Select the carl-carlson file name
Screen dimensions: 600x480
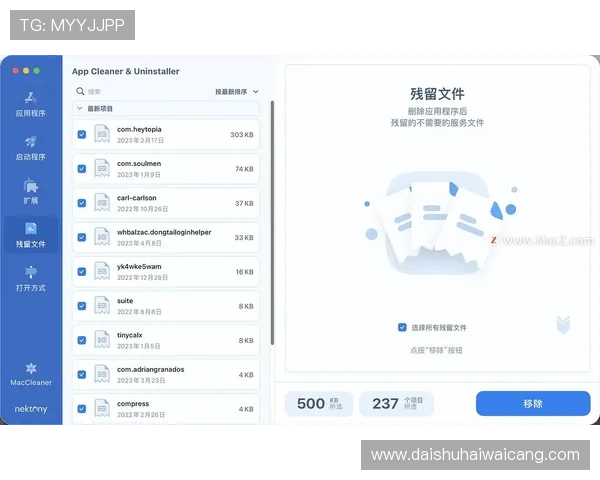pos(137,198)
